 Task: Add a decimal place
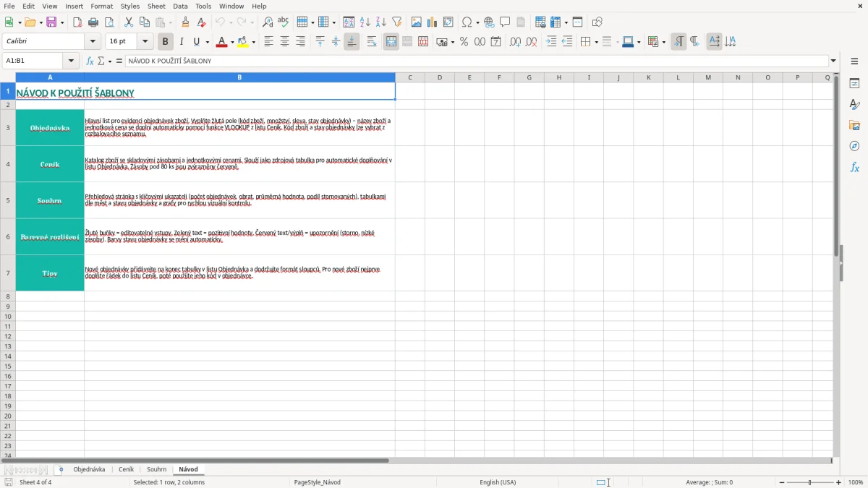tap(515, 42)
